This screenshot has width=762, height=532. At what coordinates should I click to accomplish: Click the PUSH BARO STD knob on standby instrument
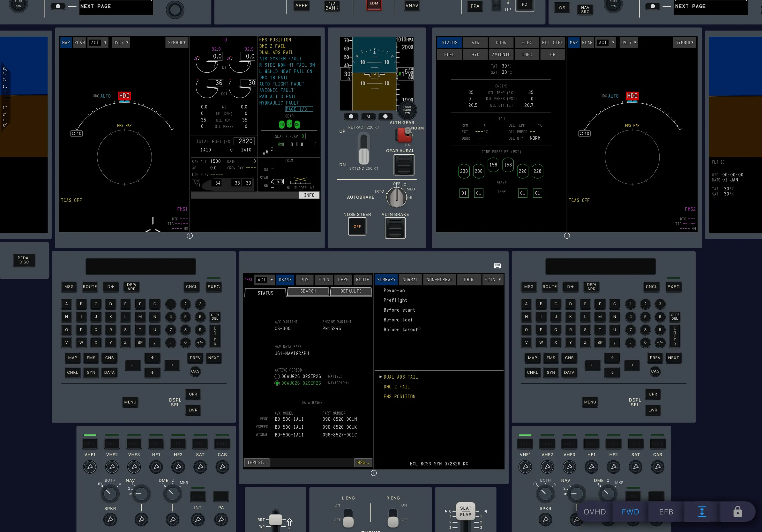[407, 110]
